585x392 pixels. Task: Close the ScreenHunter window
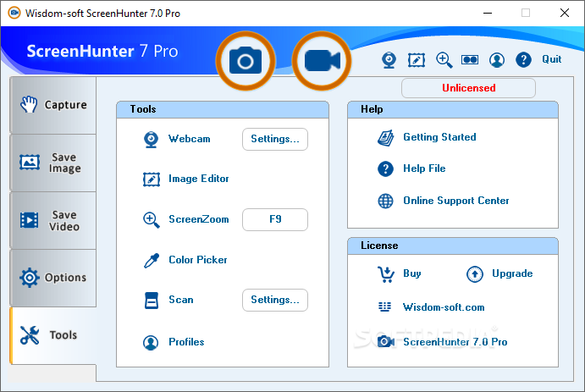point(565,13)
